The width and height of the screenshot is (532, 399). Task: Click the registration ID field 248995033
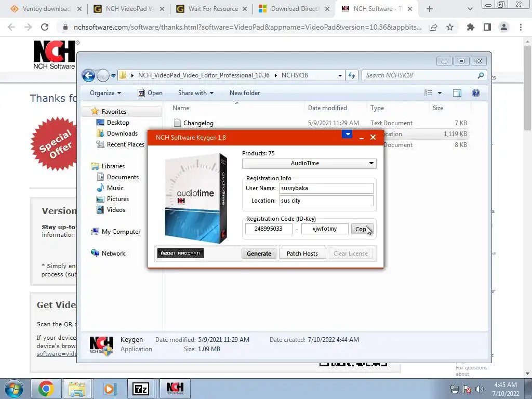click(x=269, y=229)
